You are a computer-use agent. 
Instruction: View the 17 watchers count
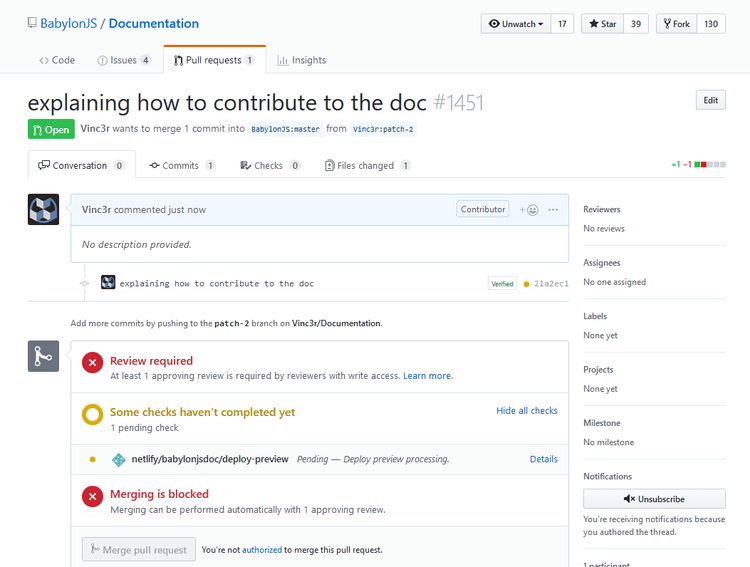pyautogui.click(x=562, y=24)
